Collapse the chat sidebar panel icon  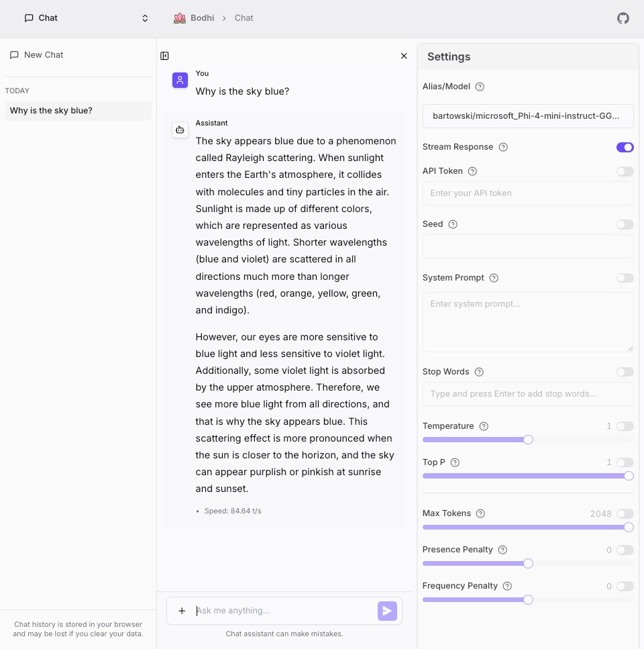165,56
